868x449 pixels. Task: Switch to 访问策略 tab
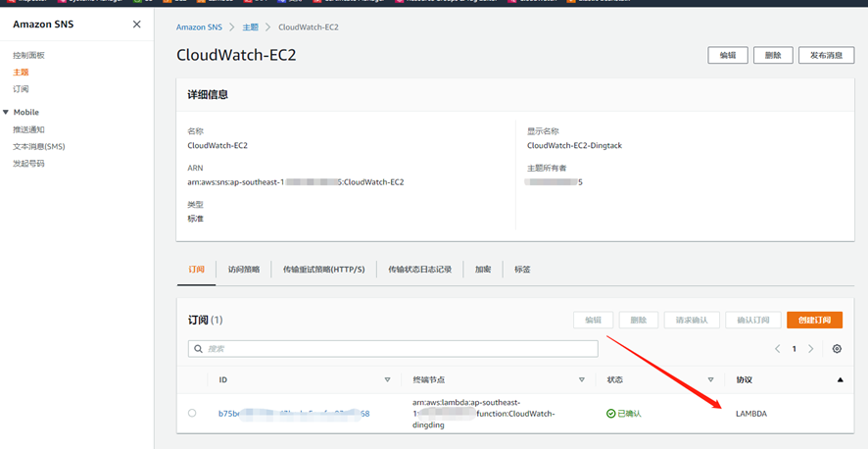tap(244, 270)
